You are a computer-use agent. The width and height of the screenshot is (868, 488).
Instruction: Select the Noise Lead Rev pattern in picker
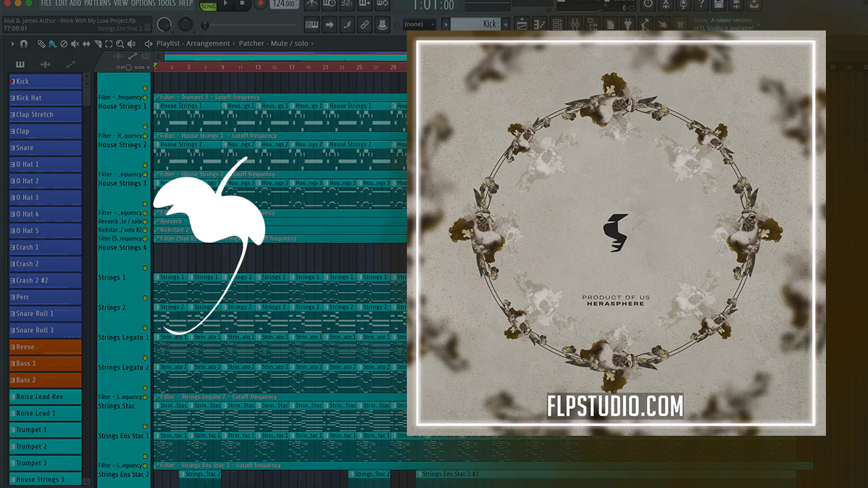pos(45,396)
